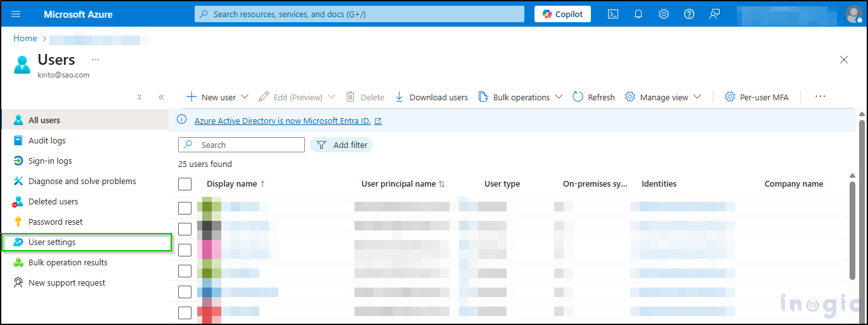868x325 pixels.
Task: Refresh the users list
Action: point(593,97)
